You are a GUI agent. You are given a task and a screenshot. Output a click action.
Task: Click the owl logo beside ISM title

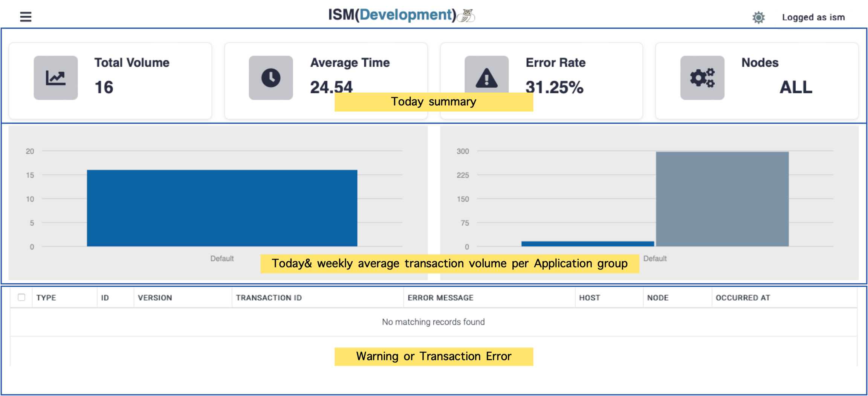coord(467,16)
